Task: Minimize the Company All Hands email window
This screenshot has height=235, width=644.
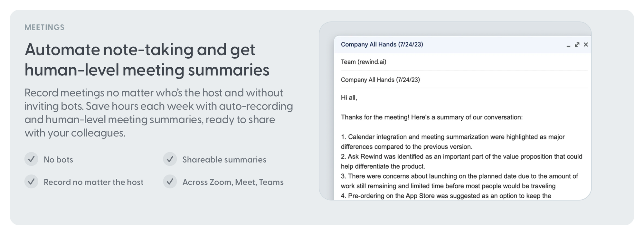Action: pyautogui.click(x=568, y=45)
